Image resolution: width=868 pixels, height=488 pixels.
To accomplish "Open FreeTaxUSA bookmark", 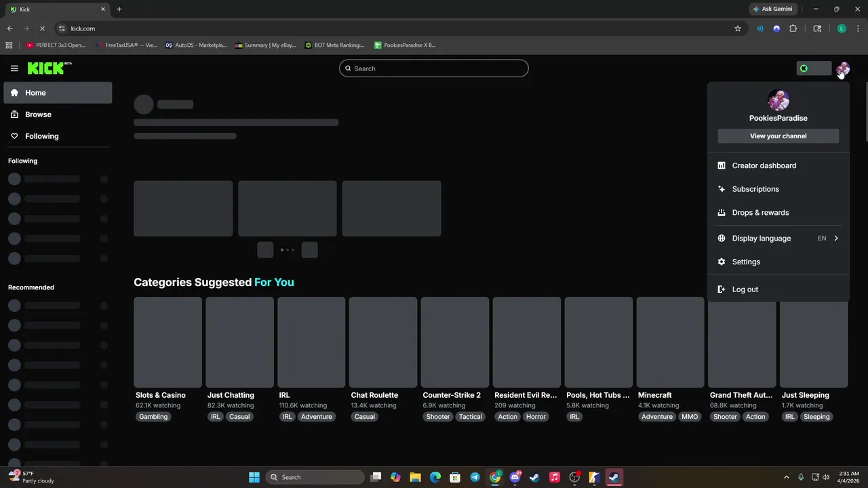I will (x=126, y=45).
